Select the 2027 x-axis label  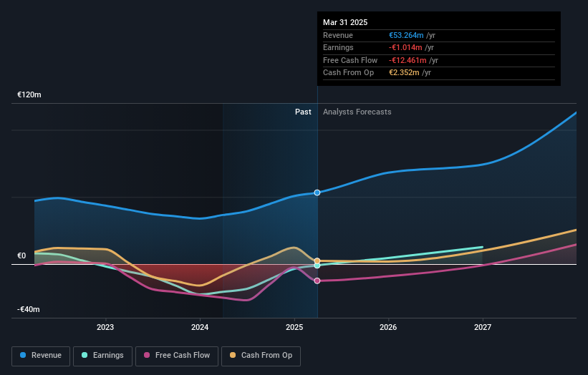483,328
